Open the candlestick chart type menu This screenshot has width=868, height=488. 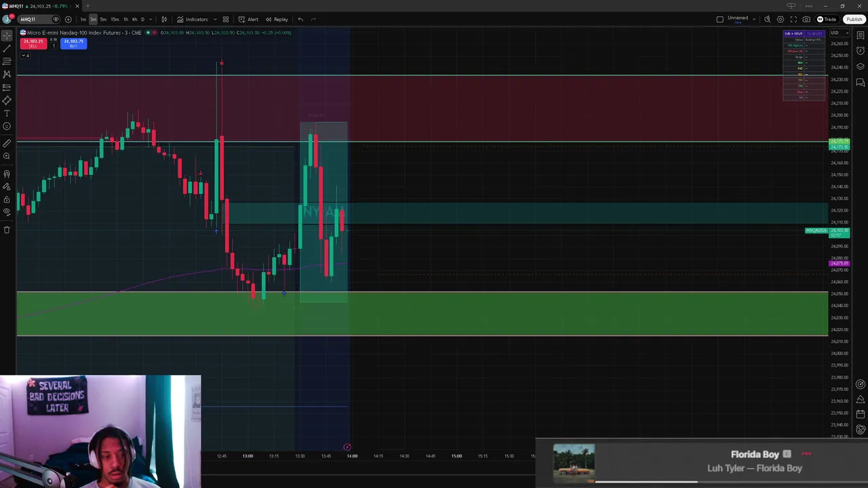click(164, 19)
